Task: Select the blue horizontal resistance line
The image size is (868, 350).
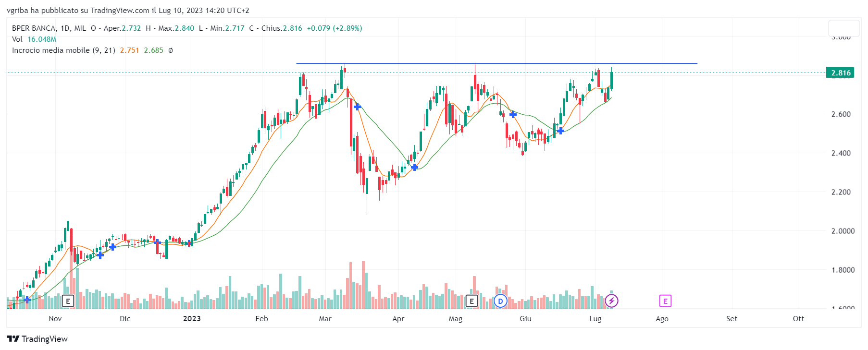Action: click(x=496, y=63)
